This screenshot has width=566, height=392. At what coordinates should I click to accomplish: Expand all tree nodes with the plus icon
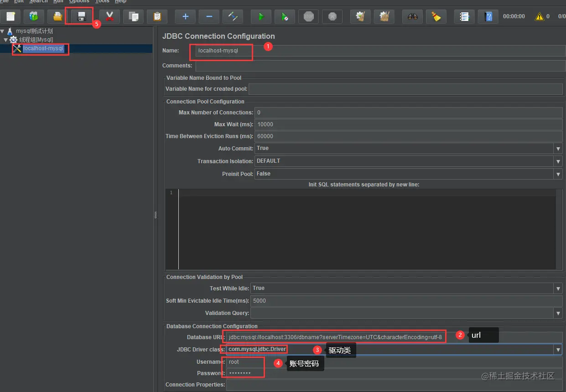pos(185,17)
